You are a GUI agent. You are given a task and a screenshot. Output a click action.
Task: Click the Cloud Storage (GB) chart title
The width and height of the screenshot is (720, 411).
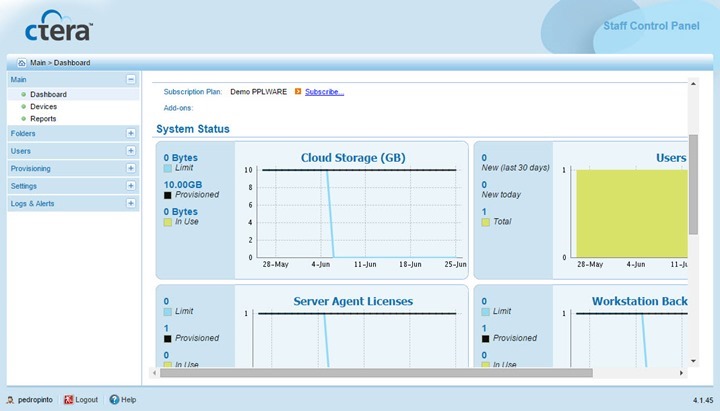pos(353,158)
